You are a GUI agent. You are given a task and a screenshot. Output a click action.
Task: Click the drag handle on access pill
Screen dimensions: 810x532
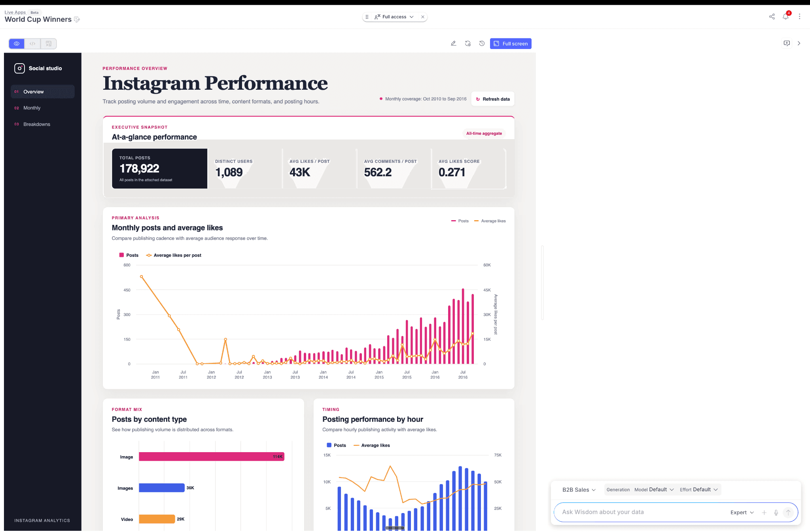(x=367, y=17)
